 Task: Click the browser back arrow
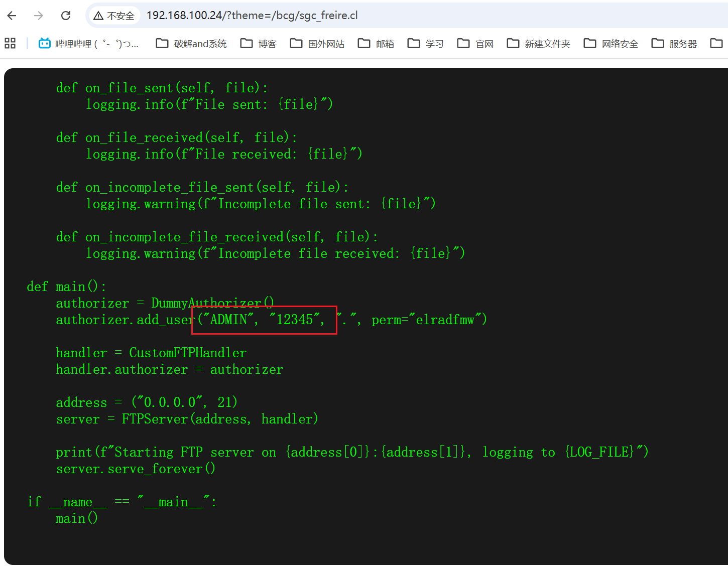tap(12, 16)
